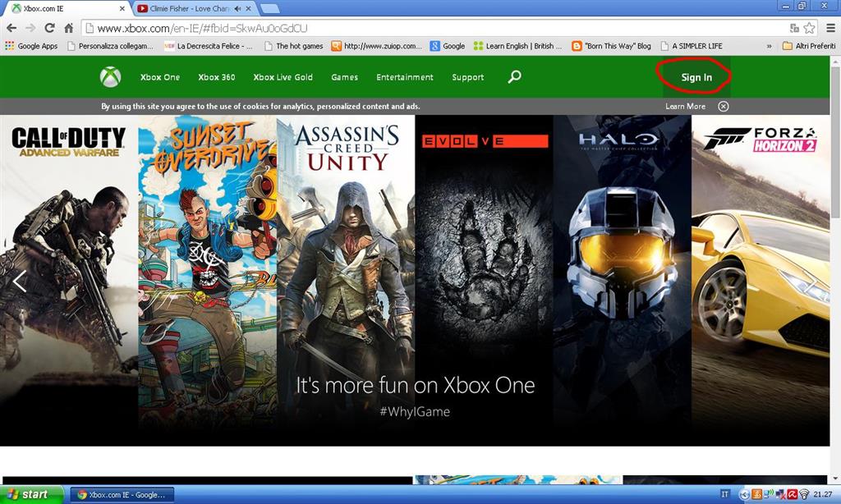Open the Born This Way Blog bookmark

click(611, 46)
